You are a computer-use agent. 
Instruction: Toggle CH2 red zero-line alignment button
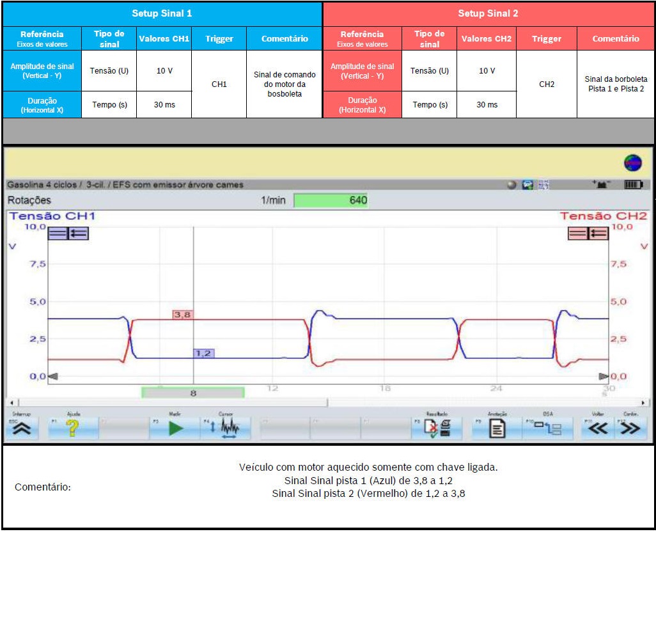click(578, 233)
